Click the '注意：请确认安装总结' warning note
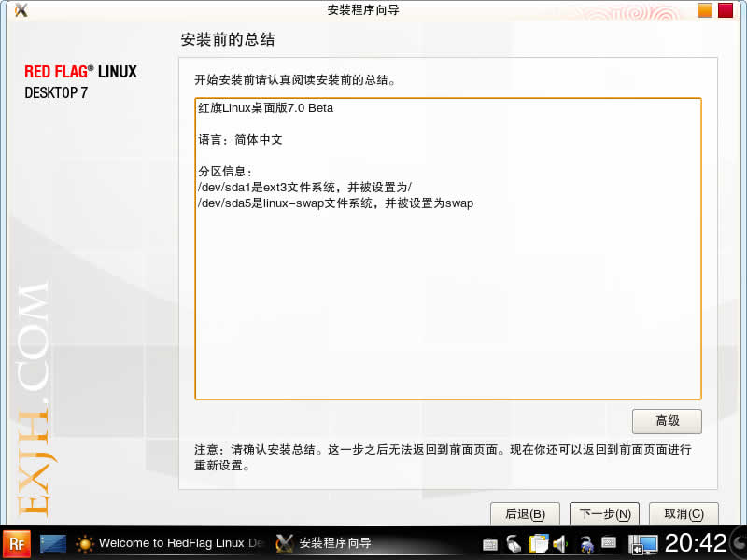Viewport: 747px width, 560px height. point(443,457)
